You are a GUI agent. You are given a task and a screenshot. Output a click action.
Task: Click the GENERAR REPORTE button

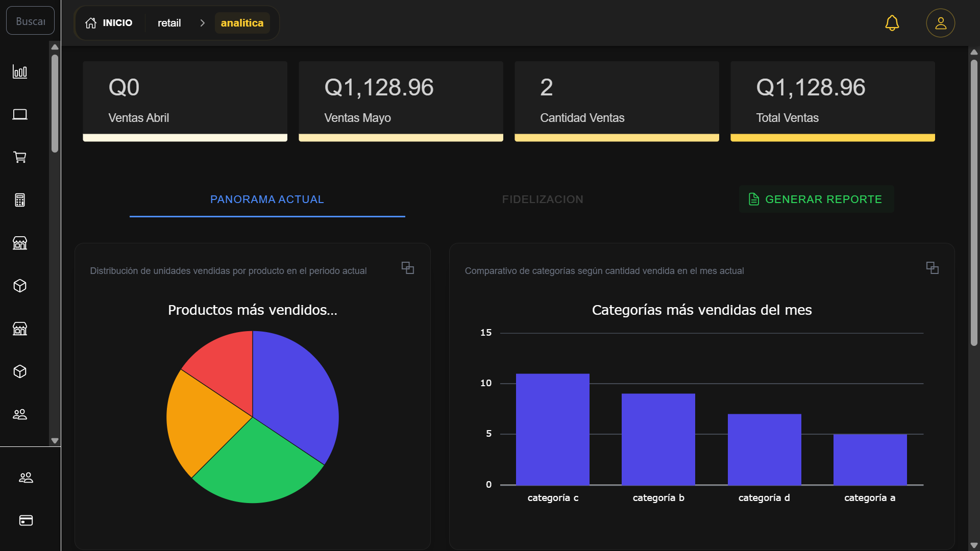coord(816,199)
